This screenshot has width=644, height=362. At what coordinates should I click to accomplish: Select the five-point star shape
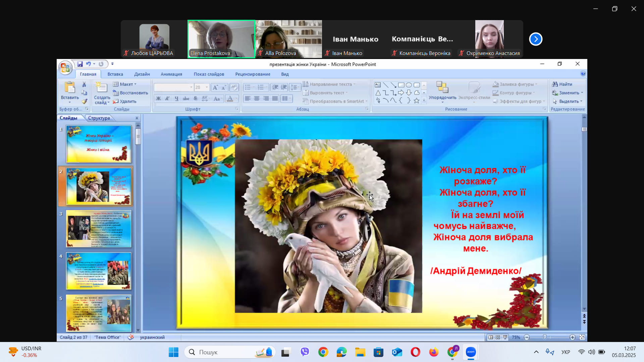[416, 101]
